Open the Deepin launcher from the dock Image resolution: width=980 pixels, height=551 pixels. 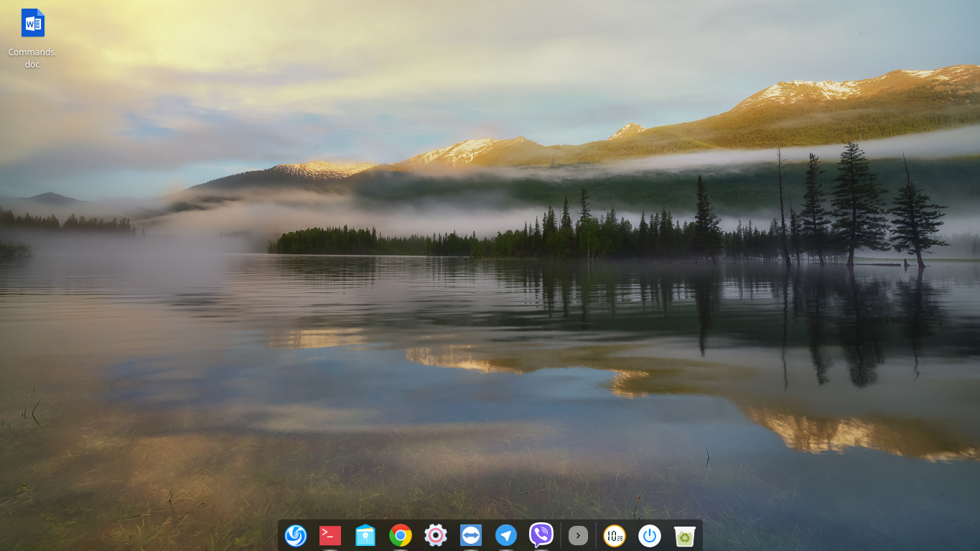point(296,535)
